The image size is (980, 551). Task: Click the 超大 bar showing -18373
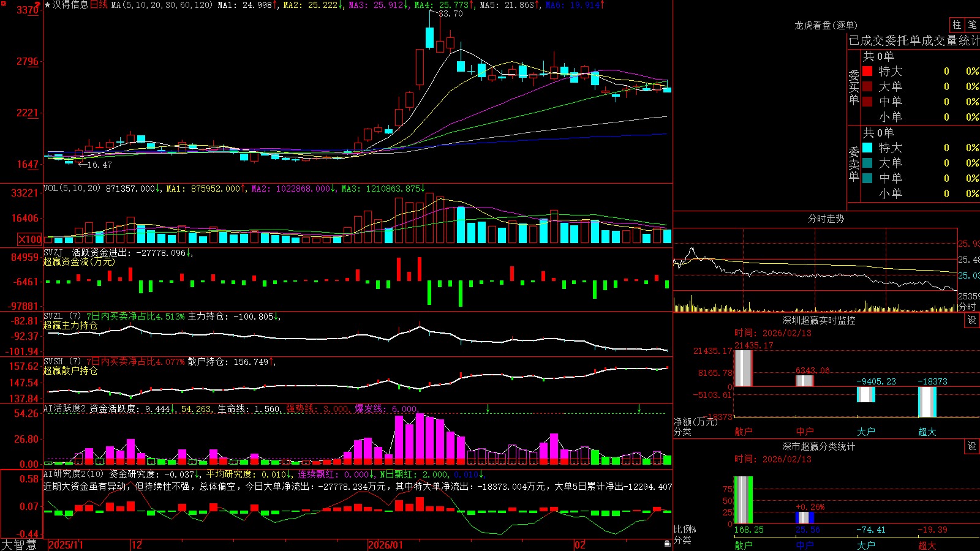coord(927,402)
